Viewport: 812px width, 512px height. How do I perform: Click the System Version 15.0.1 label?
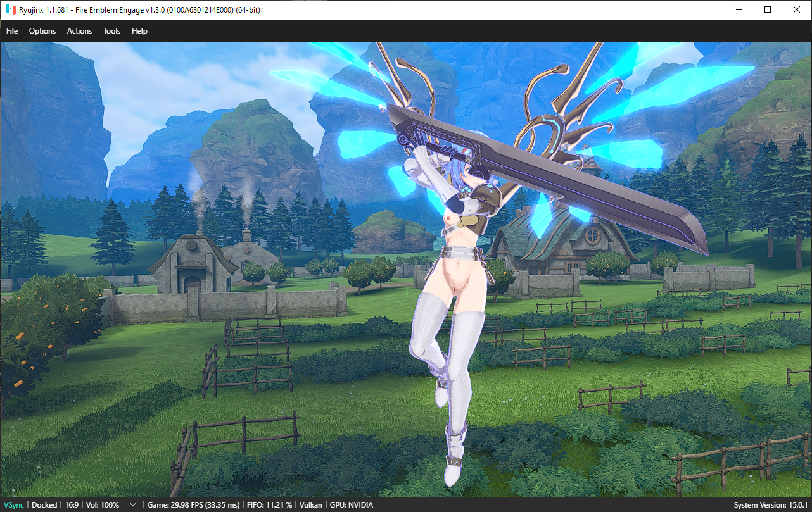point(771,505)
